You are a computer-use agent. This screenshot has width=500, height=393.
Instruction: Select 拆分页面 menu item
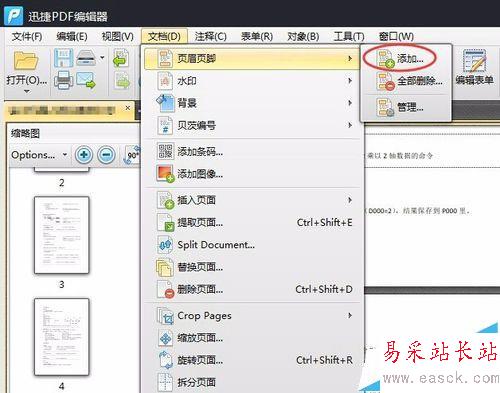251,382
